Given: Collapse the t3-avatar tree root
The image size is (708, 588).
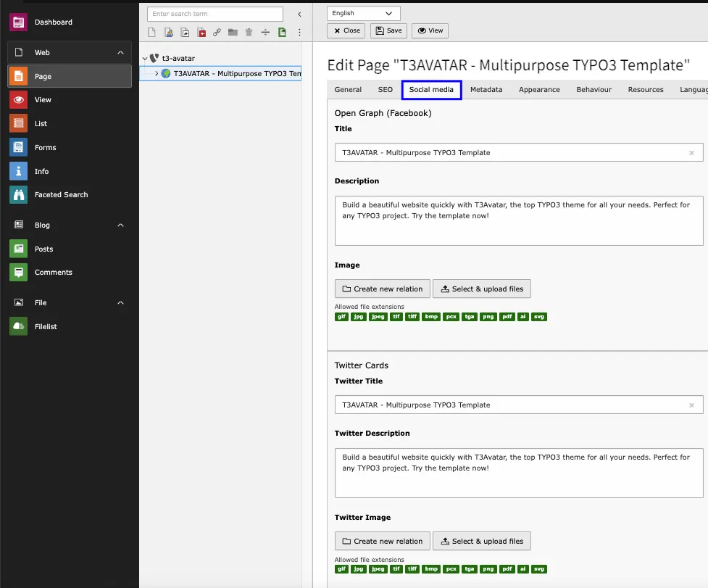Looking at the screenshot, I should (x=144, y=58).
